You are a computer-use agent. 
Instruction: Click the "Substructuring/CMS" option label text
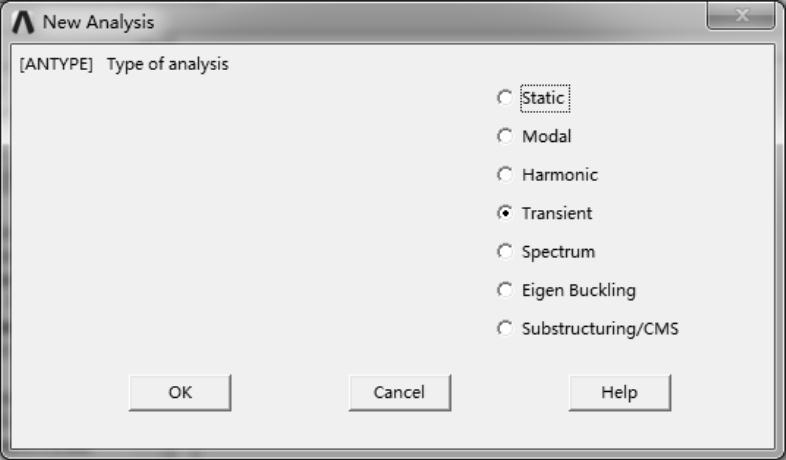(x=600, y=328)
